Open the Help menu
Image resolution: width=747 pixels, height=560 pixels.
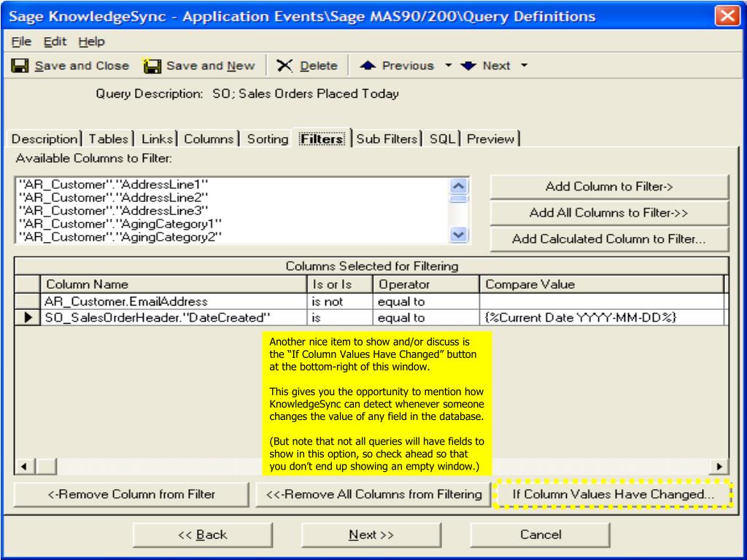tap(91, 42)
